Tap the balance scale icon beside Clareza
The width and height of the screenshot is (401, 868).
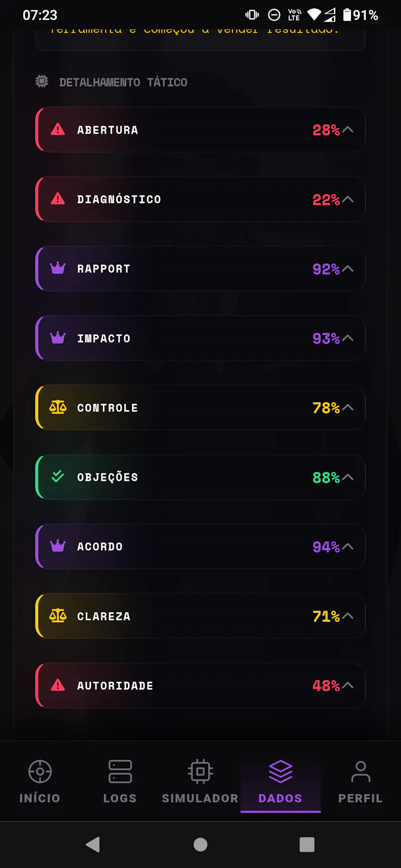pyautogui.click(x=58, y=616)
